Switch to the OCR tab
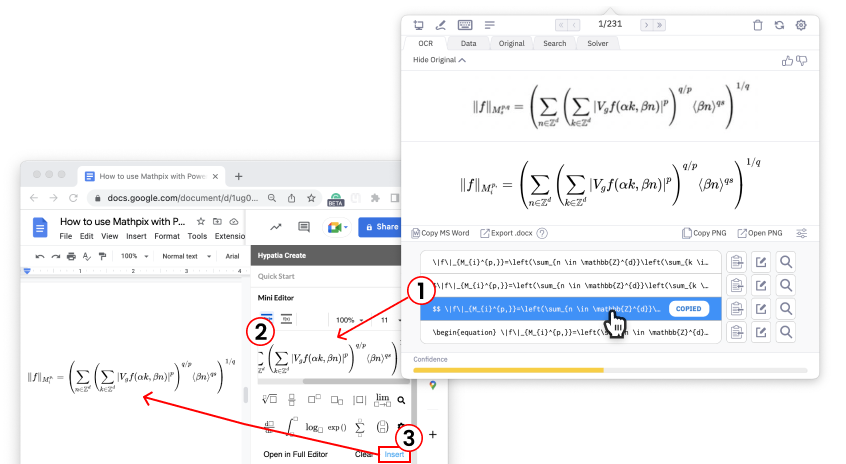The image size is (846, 464). pos(426,43)
